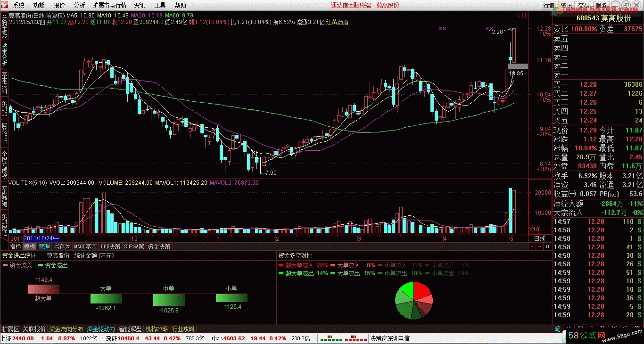Click the 买一 price 12.28 row

pos(598,84)
